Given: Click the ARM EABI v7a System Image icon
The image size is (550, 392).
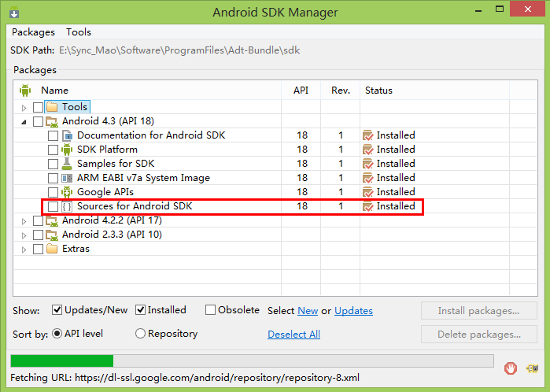Looking at the screenshot, I should 67,178.
